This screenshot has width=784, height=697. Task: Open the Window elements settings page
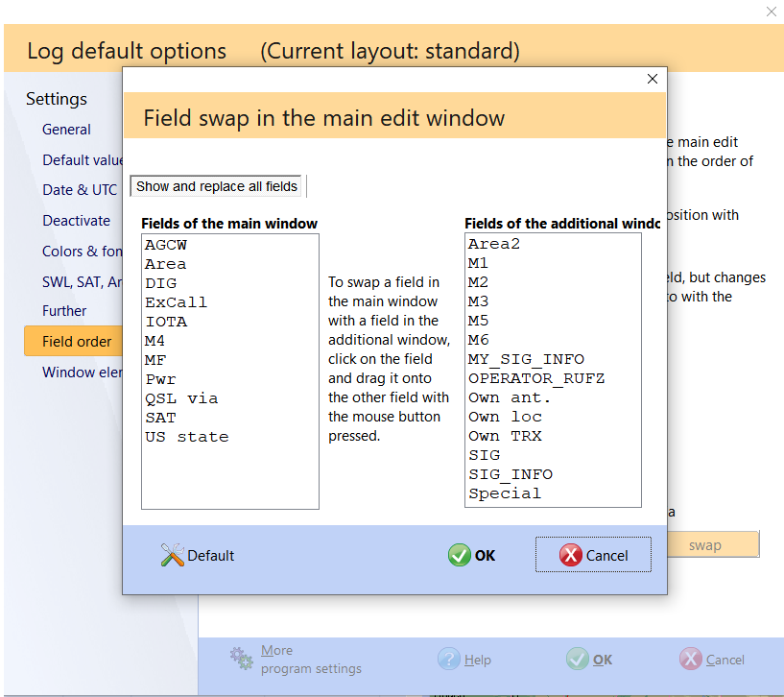[83, 373]
